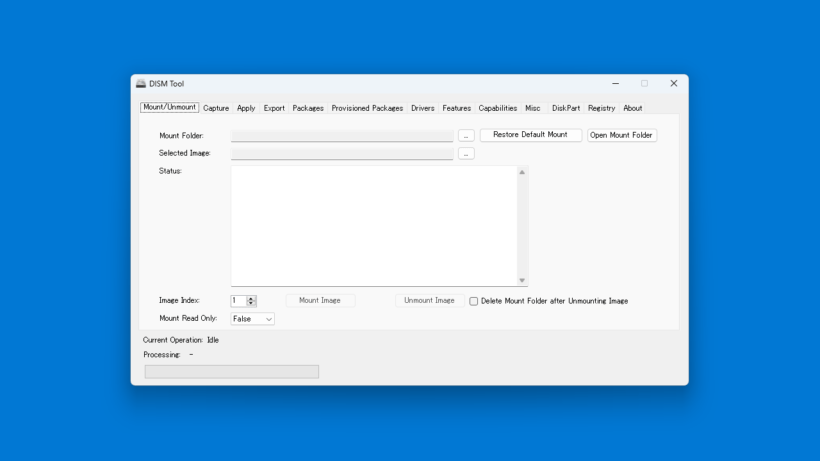
Task: Click inside the Status text area
Action: [x=374, y=226]
